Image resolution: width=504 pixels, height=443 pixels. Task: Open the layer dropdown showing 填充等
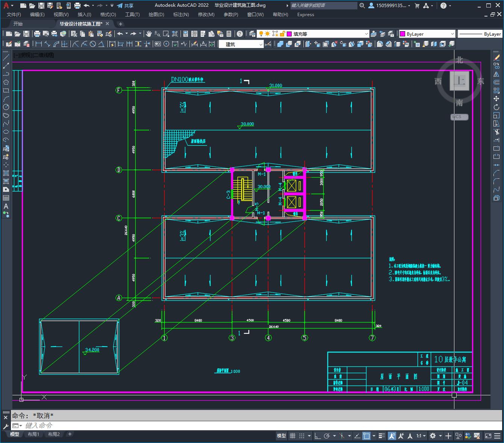(313, 34)
